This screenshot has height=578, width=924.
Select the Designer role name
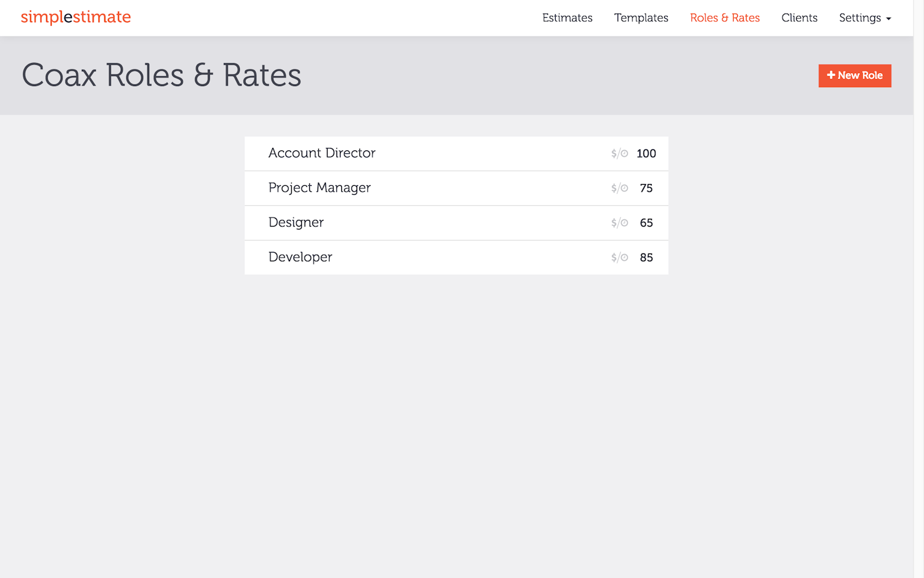(296, 223)
